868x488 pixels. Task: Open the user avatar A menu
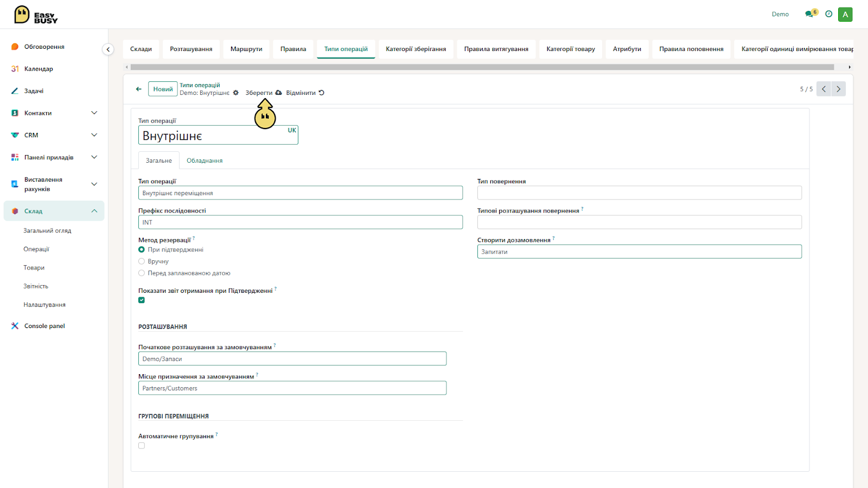(x=845, y=15)
